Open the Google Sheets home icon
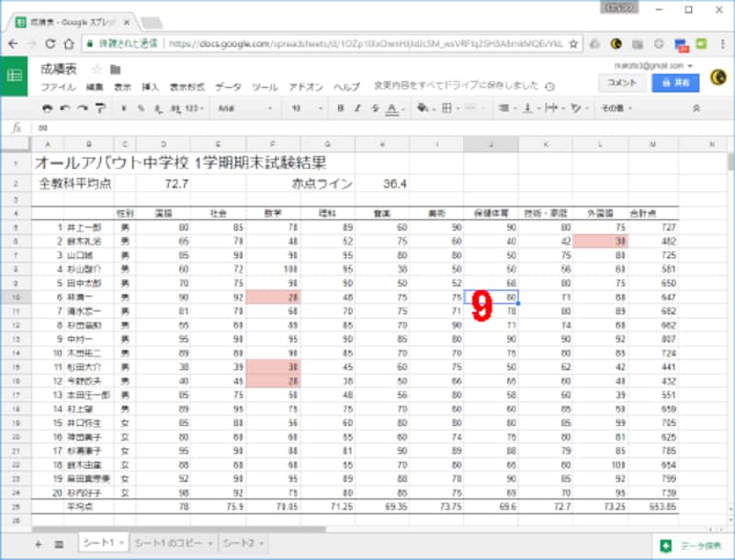 click(15, 76)
